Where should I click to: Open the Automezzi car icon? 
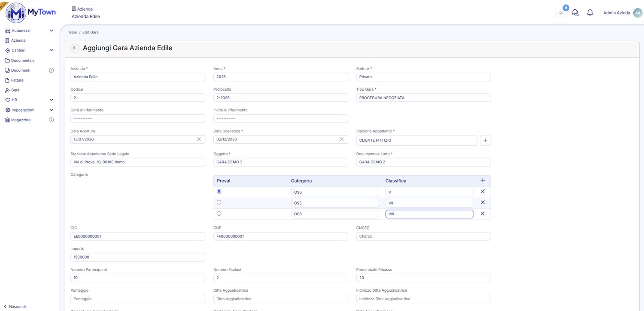[x=7, y=30]
